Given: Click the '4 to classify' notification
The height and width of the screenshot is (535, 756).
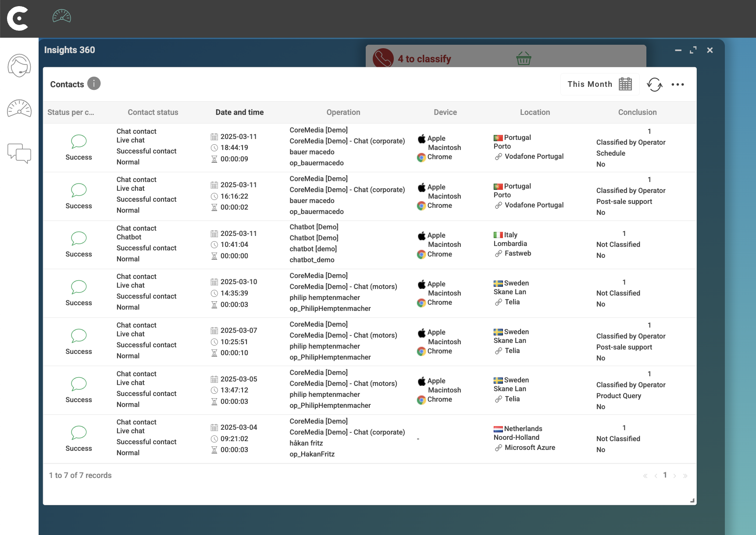Looking at the screenshot, I should [424, 59].
